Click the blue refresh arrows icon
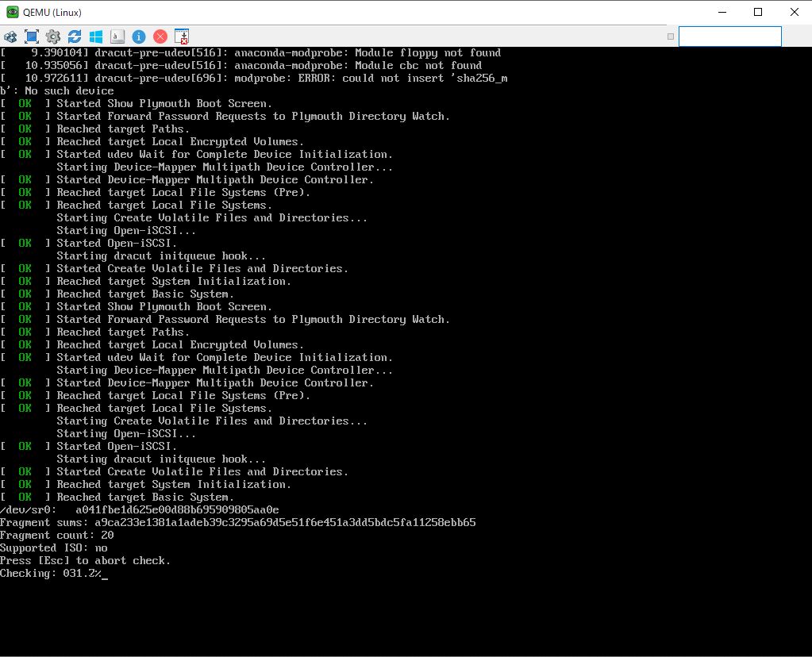Image resolution: width=812 pixels, height=657 pixels. [75, 36]
